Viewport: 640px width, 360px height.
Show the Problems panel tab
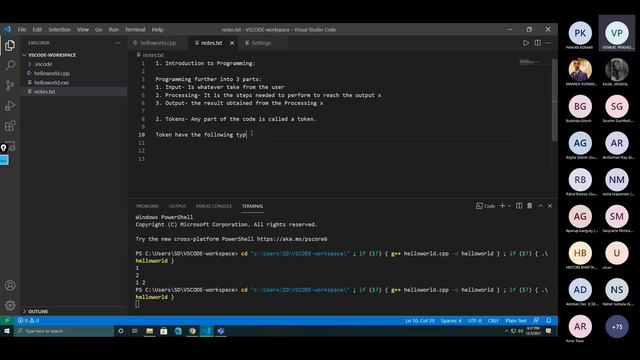[x=147, y=206]
